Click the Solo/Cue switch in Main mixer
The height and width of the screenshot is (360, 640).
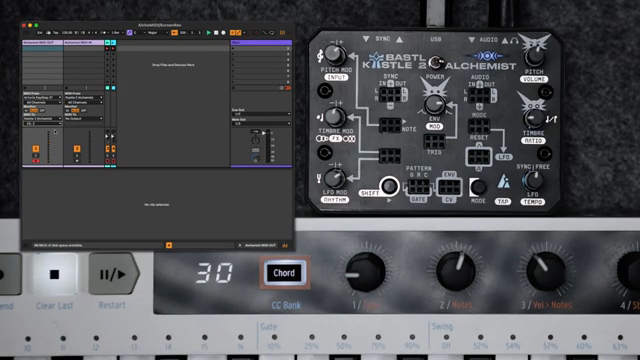point(256,150)
